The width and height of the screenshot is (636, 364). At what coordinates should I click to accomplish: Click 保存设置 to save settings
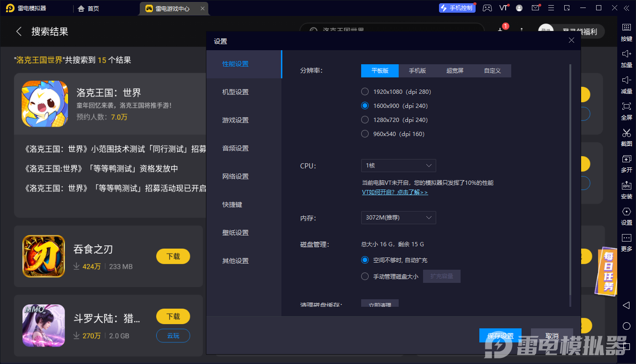(x=500, y=335)
